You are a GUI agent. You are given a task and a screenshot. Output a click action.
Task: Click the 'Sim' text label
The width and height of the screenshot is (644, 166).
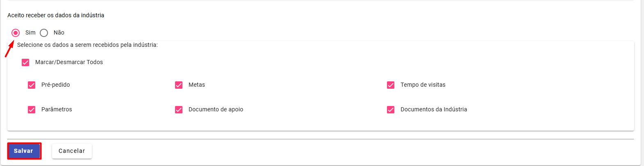(30, 32)
